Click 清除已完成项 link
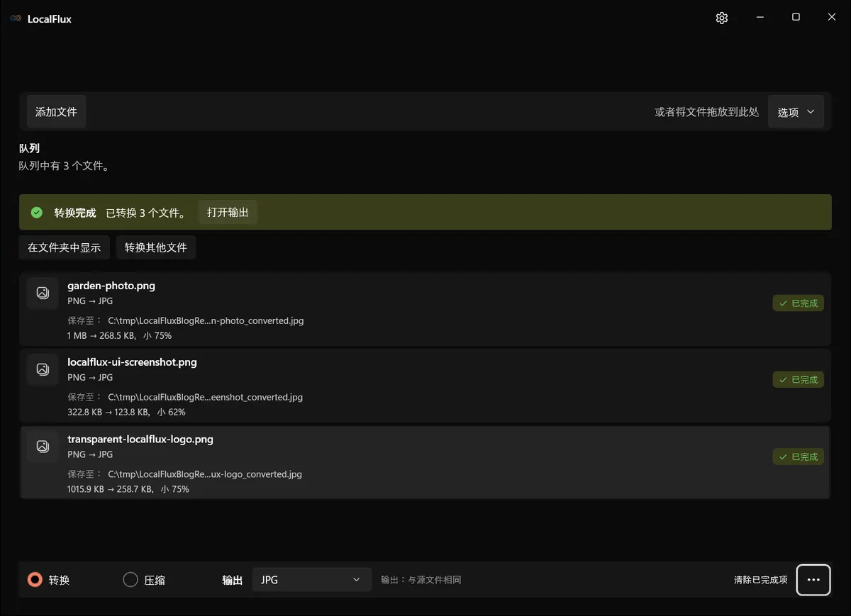This screenshot has width=851, height=616. point(761,580)
